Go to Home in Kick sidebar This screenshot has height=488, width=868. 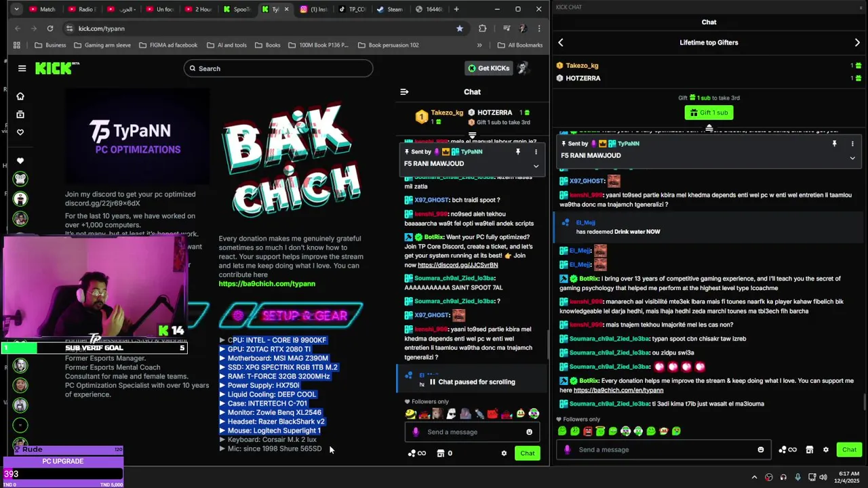tap(20, 96)
